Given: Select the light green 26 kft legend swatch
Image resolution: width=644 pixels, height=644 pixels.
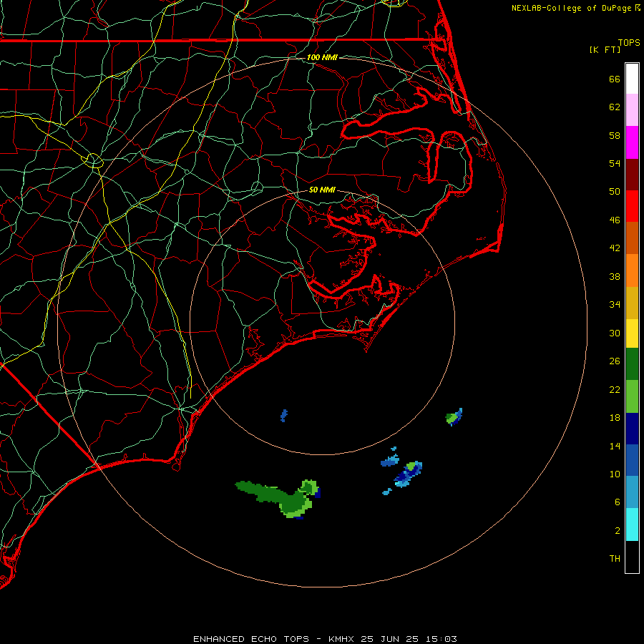Looking at the screenshot, I should [632, 396].
